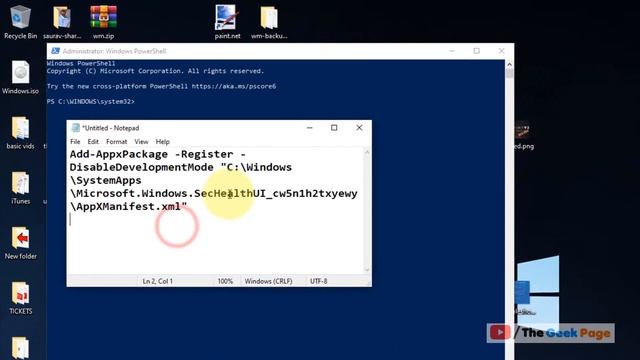The width and height of the screenshot is (640, 360).
Task: Select the wm-backu... folder icon
Action: coord(269,22)
